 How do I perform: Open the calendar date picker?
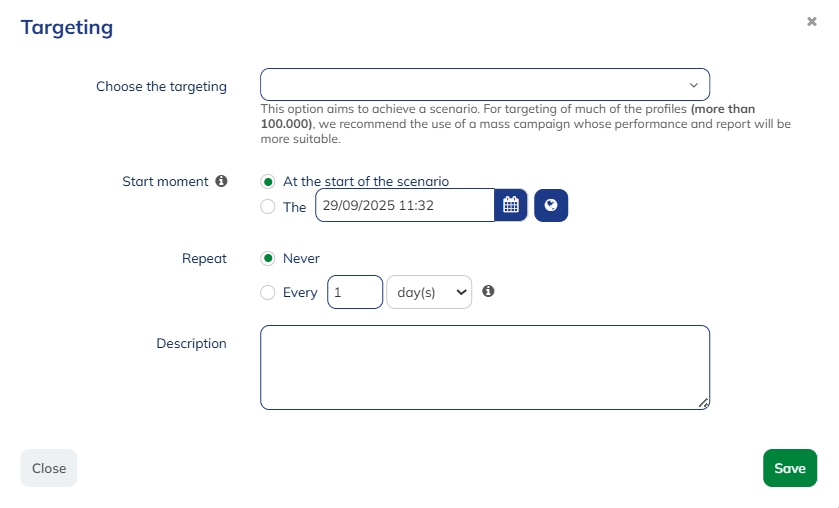click(511, 205)
